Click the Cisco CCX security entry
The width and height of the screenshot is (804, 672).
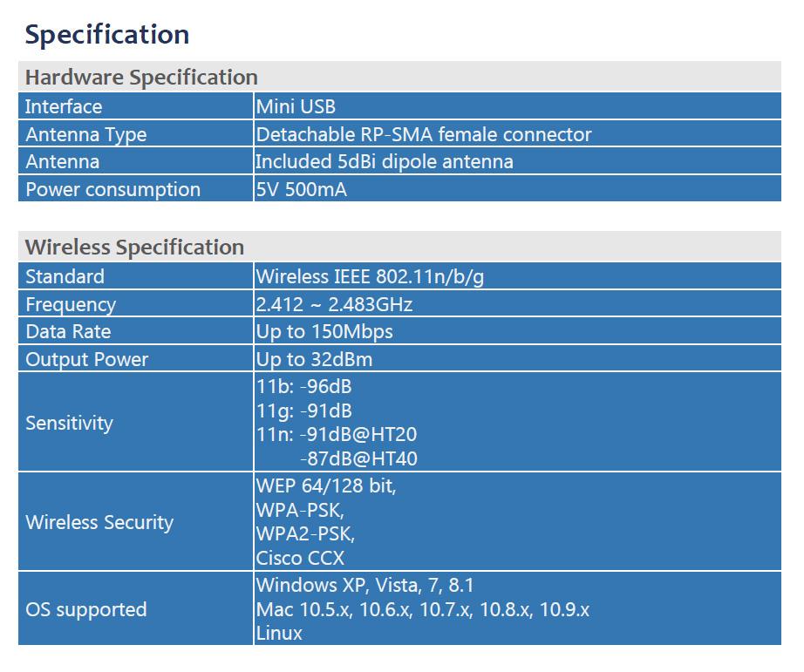[300, 559]
